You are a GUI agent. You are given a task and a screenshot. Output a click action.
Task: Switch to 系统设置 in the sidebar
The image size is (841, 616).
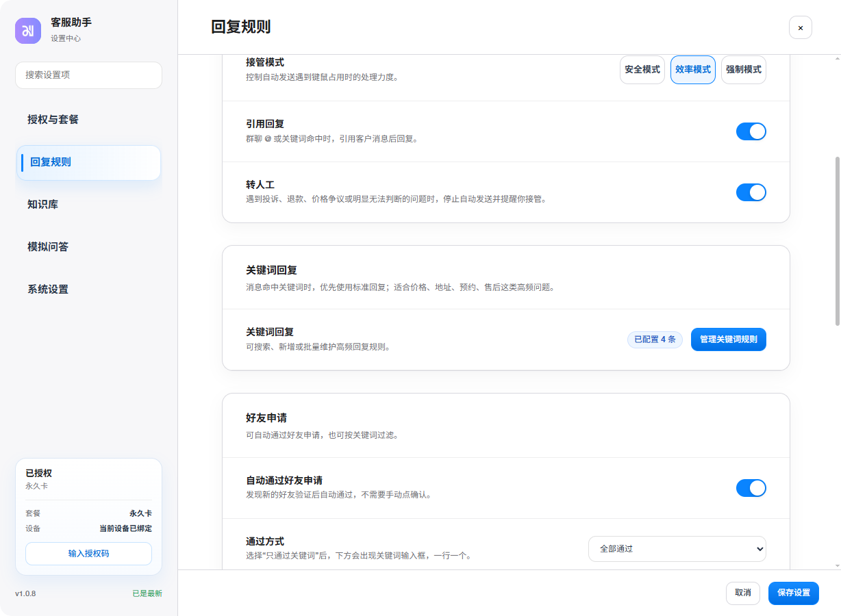(x=88, y=290)
